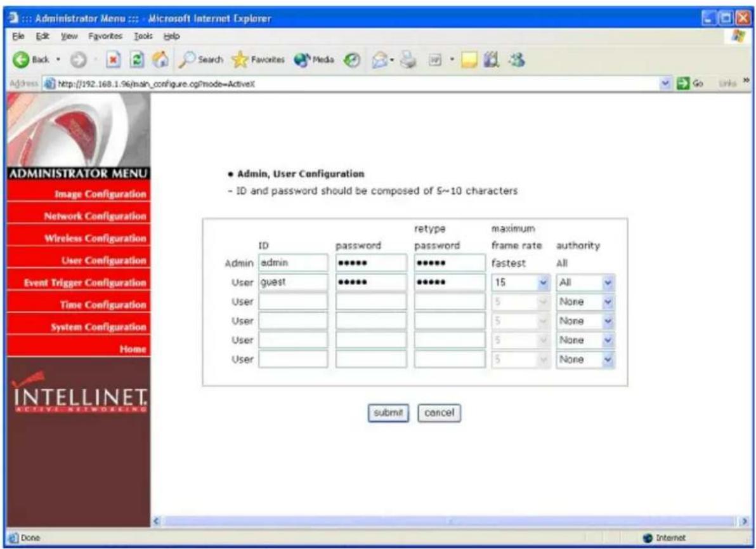The height and width of the screenshot is (549, 756).
Task: Open the Media toolbar button
Action: (x=314, y=60)
